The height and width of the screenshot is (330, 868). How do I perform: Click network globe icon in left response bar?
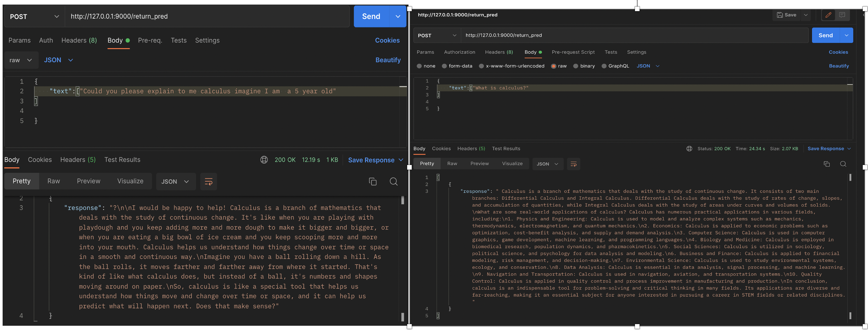click(x=264, y=160)
